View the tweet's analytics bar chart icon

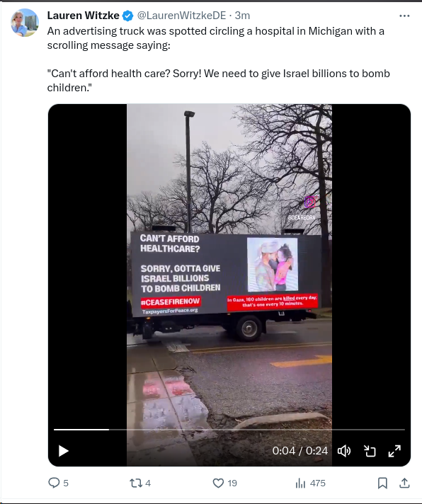click(300, 483)
